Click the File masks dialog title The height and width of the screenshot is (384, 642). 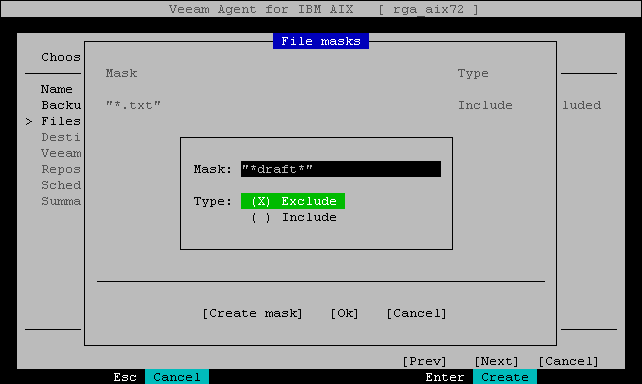point(321,41)
